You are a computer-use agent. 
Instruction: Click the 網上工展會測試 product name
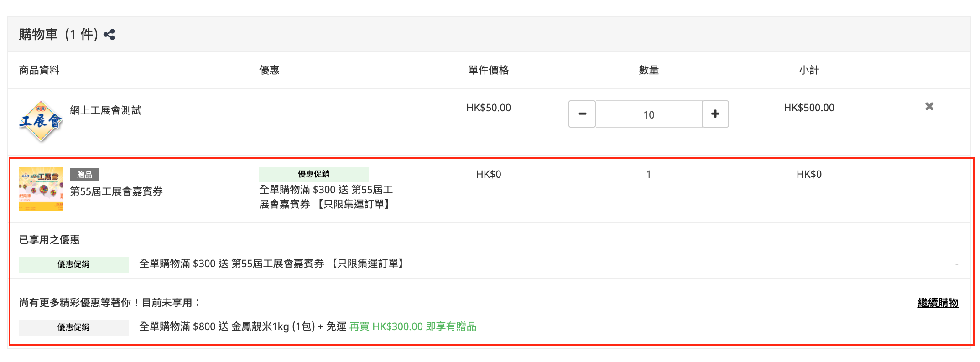point(105,110)
